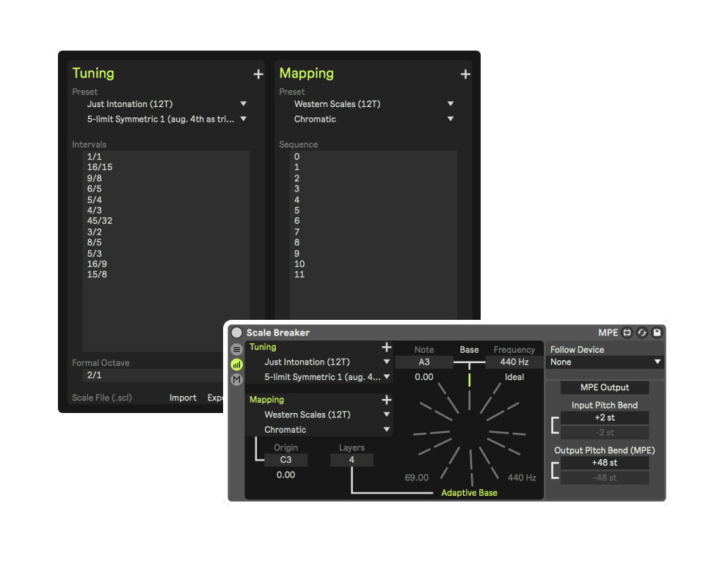Select interval 45/32 in Intervals list

coord(100,221)
